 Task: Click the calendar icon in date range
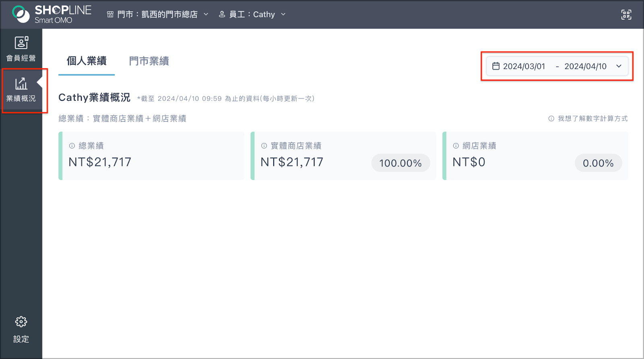496,66
